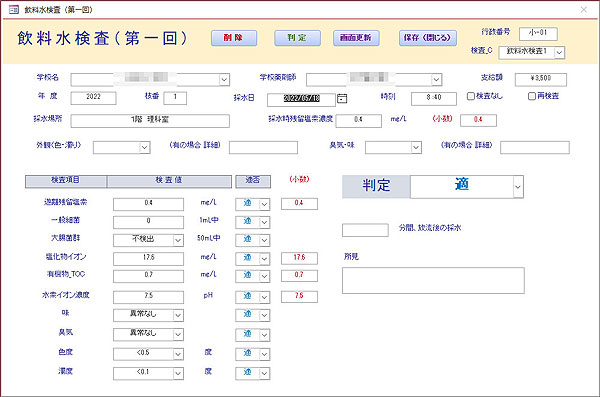Open the 検査_C dropdown
This screenshot has height=397, width=600.
coord(559,53)
